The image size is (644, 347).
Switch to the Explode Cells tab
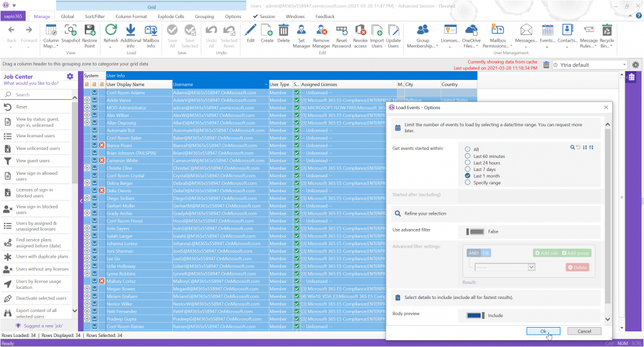tap(171, 16)
